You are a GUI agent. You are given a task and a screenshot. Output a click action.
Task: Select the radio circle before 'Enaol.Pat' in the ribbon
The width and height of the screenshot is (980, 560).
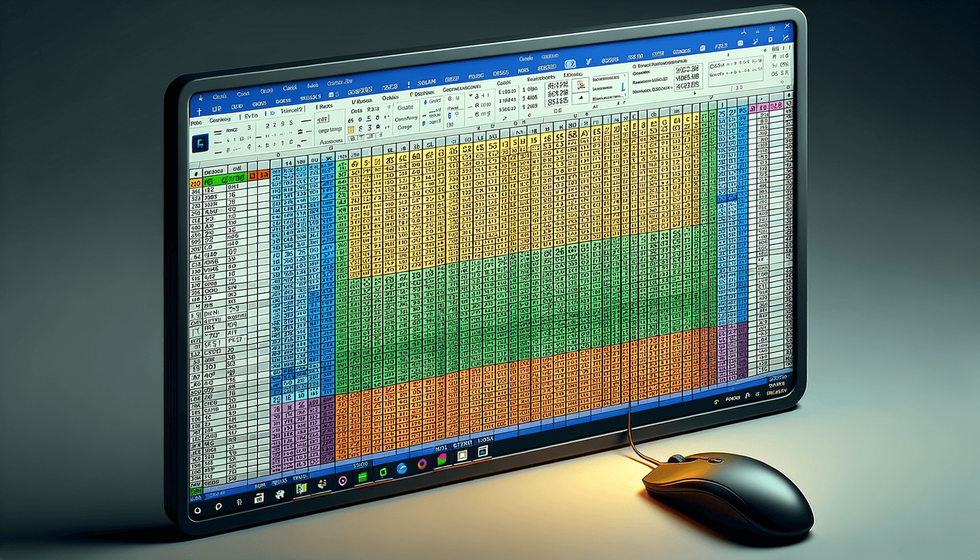pyautogui.click(x=634, y=67)
